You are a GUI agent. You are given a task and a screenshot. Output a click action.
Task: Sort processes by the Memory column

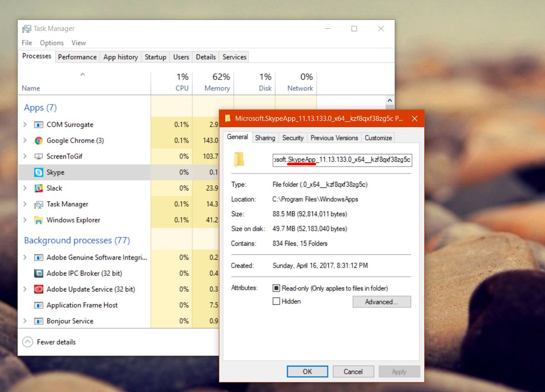pyautogui.click(x=213, y=82)
